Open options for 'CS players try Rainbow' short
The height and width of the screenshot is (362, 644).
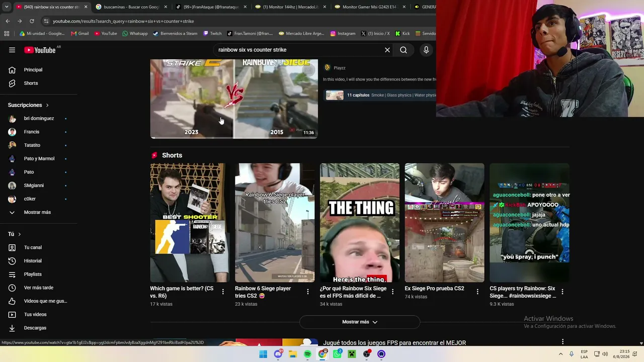562,292
